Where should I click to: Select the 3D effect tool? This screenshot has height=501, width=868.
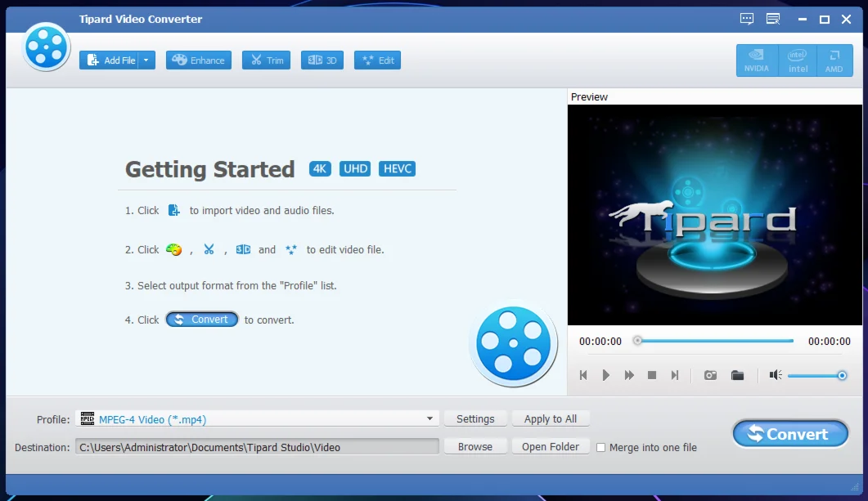tap(322, 60)
